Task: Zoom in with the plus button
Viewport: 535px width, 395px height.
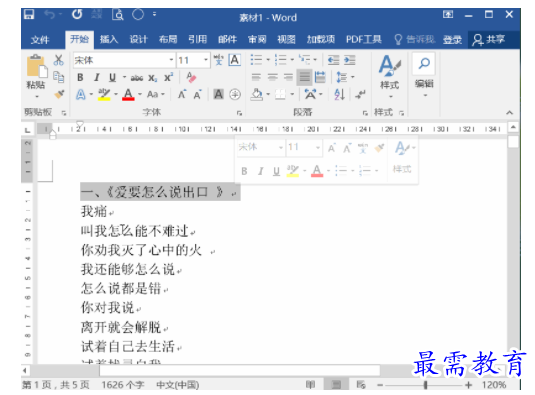Action: [x=468, y=385]
